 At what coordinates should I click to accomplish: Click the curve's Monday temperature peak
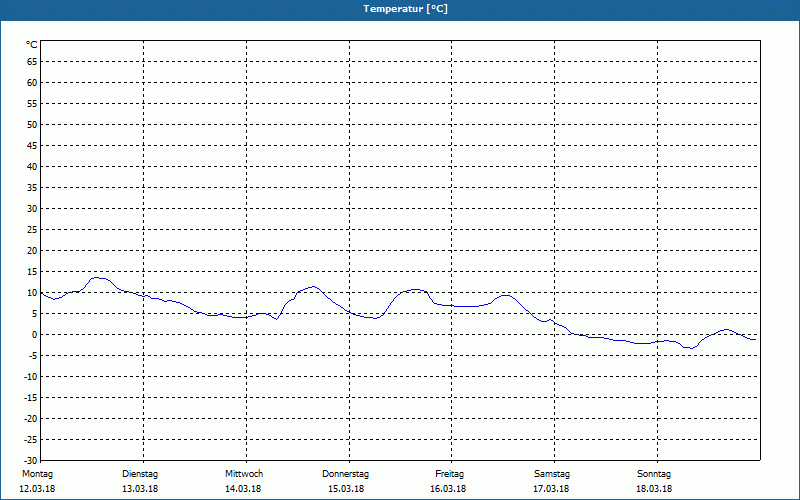pos(97,278)
